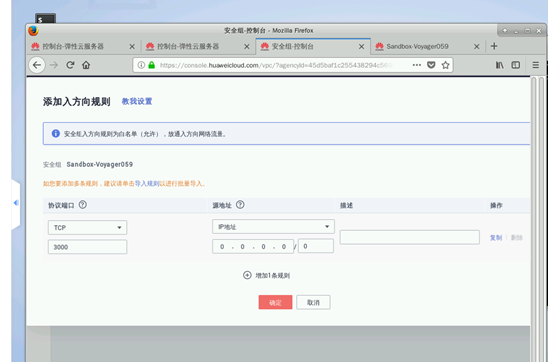Toggle the sidebar view icon
The image size is (548, 362).
coord(516,65)
